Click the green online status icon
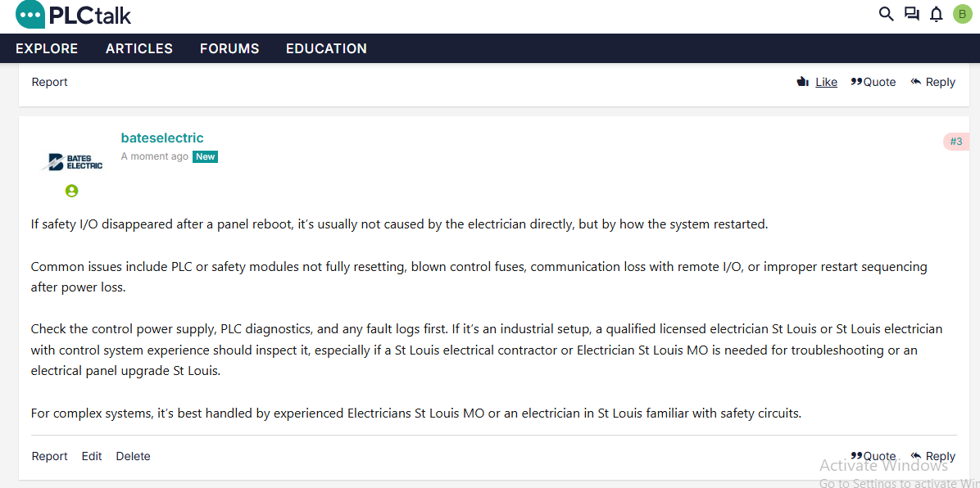This screenshot has height=488, width=980. click(72, 191)
